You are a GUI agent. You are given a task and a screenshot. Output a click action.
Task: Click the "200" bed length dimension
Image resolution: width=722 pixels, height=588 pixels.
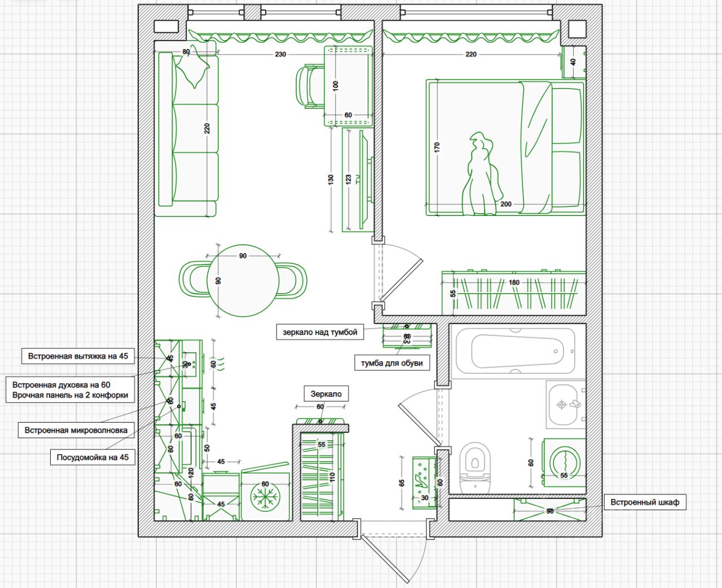506,204
